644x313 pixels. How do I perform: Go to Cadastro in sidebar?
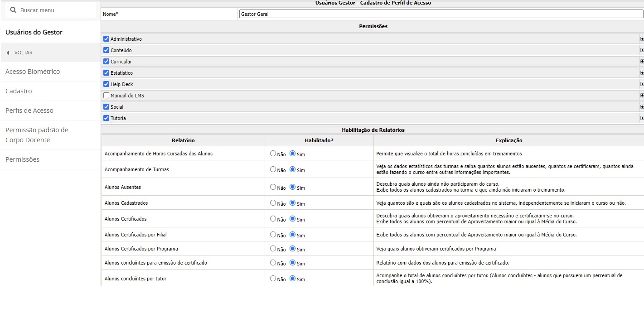(x=19, y=91)
